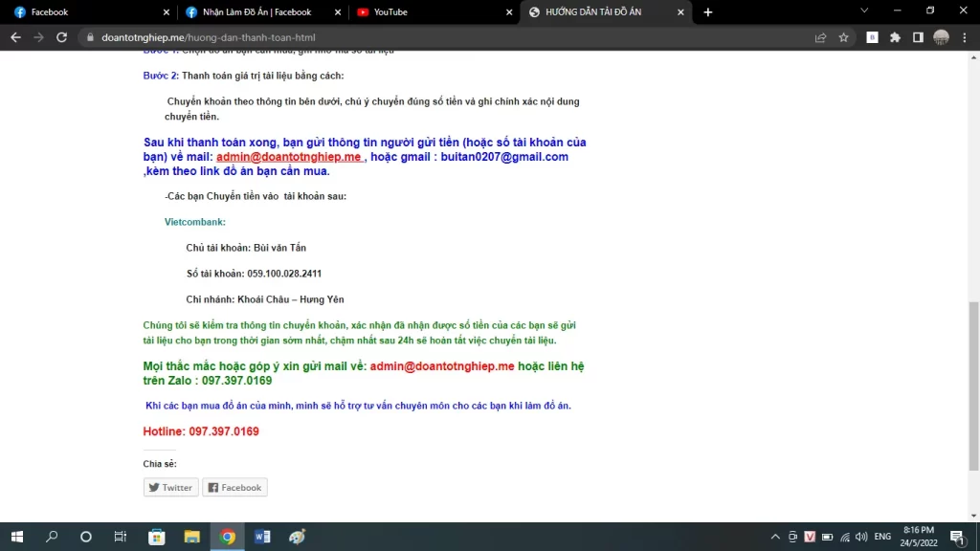Toggle the browser side panel icon
This screenshot has width=980, height=551.
point(918,37)
